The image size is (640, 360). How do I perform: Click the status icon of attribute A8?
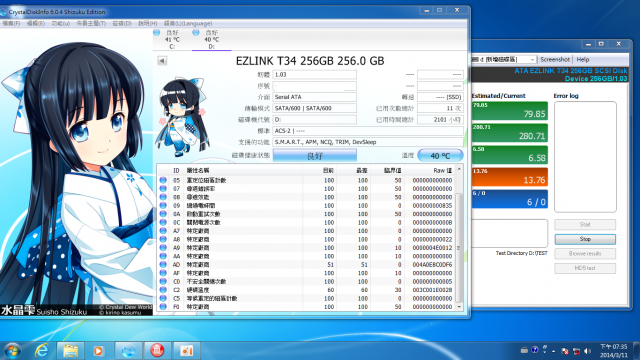point(163,239)
